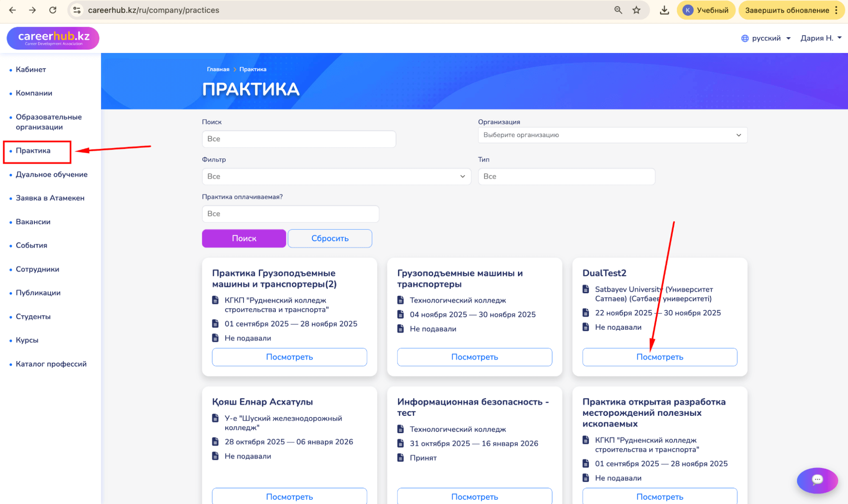This screenshot has height=504, width=848.
Task: Click the Поиск text input field
Action: click(299, 139)
